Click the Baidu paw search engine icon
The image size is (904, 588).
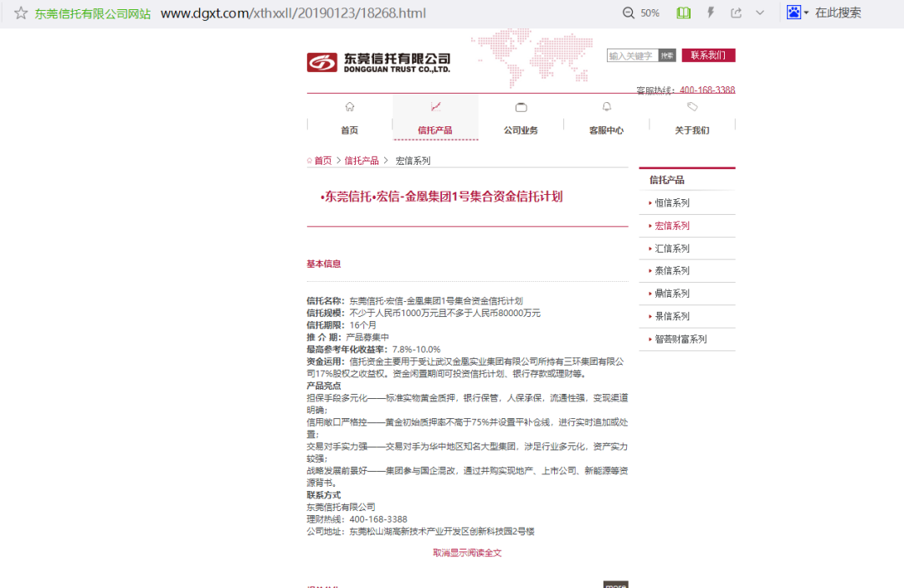(x=794, y=12)
